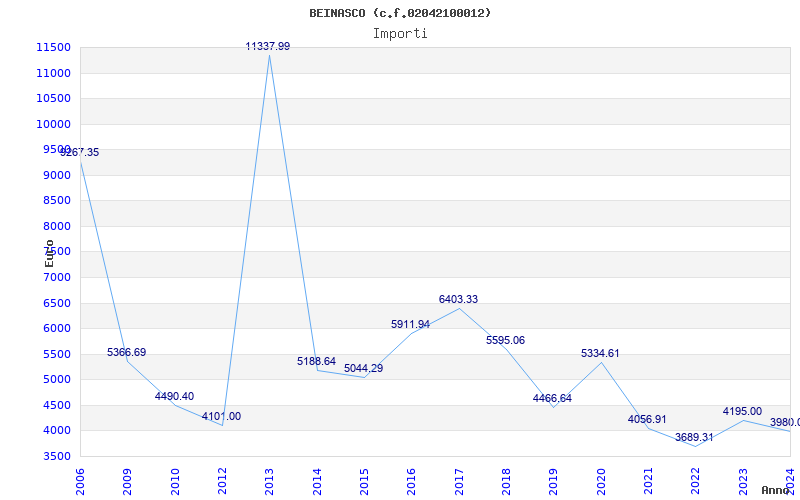Click the y-axis value 3500
800x500 pixels.
[56, 456]
